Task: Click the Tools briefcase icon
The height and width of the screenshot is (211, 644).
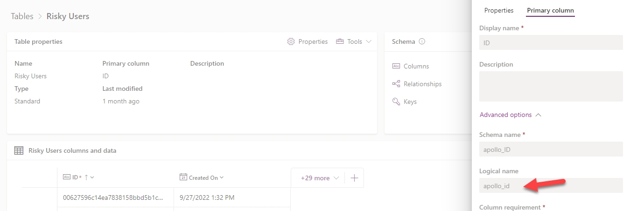Action: point(340,41)
